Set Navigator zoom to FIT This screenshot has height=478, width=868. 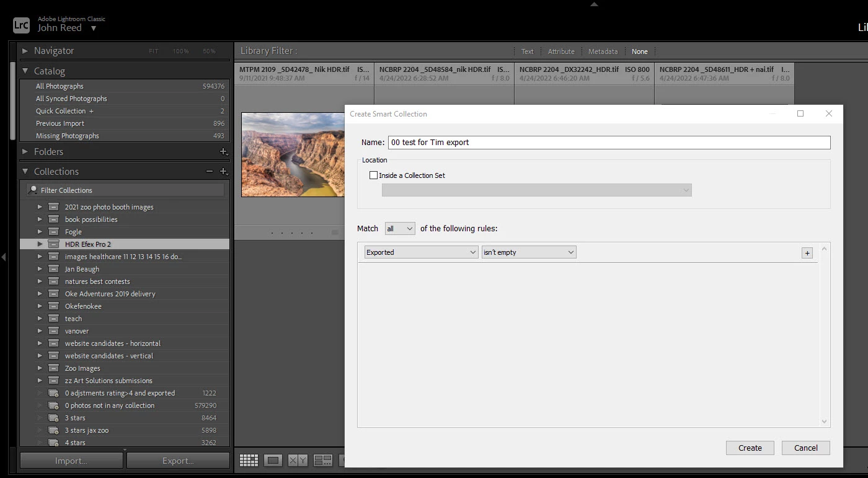(154, 51)
